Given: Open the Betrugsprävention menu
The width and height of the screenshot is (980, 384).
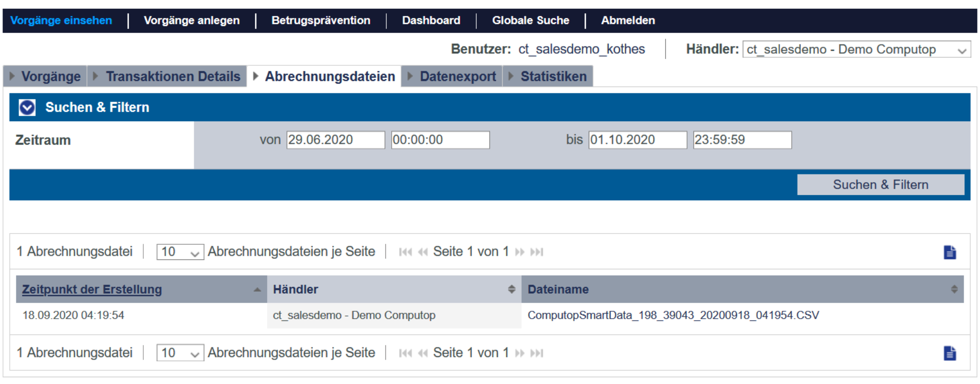Looking at the screenshot, I should [x=321, y=21].
